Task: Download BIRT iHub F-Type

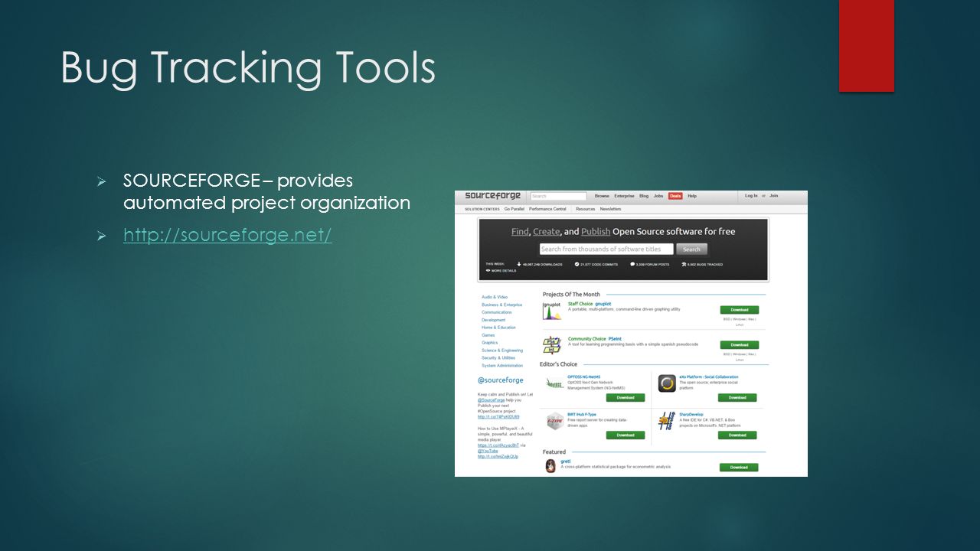Action: tap(626, 435)
